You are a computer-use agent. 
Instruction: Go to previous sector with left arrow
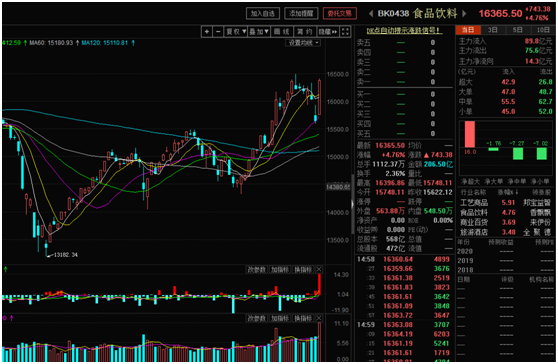[371, 14]
